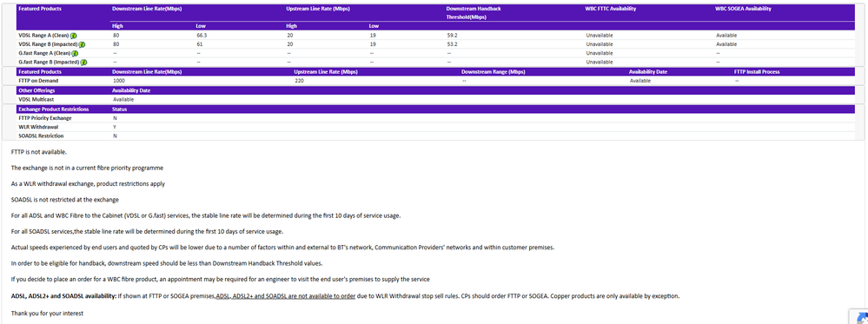This screenshot has width=868, height=324.
Task: Click 'SOADSL is not restricted at the exchange'
Action: [x=65, y=200]
